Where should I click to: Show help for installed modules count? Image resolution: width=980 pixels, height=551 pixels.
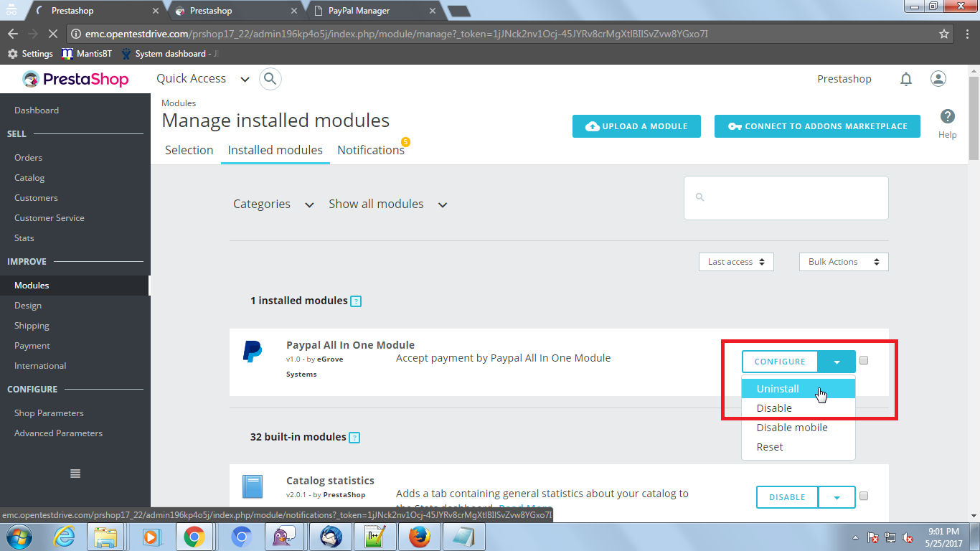click(x=356, y=301)
